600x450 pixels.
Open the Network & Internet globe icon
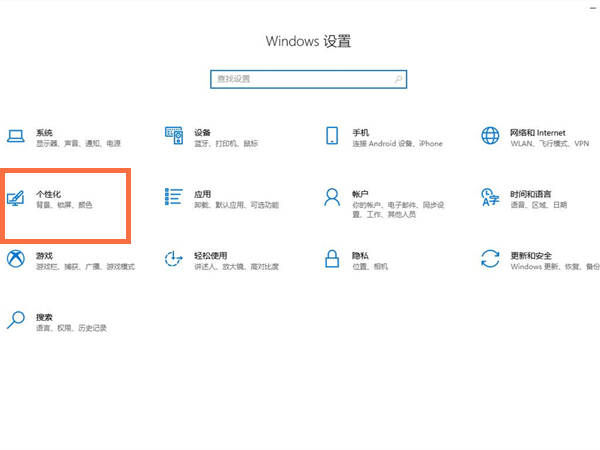[x=490, y=135]
